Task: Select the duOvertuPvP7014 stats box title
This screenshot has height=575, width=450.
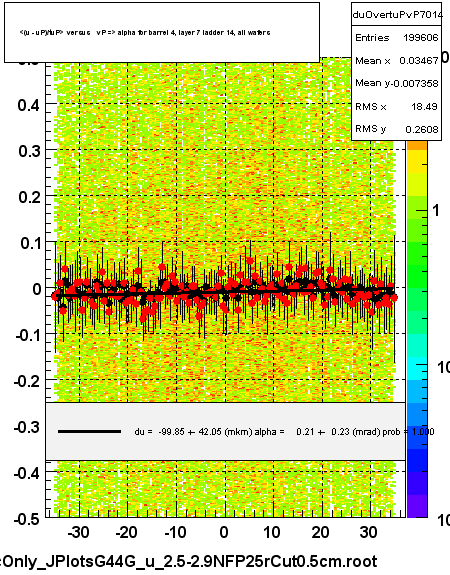Action: pyautogui.click(x=397, y=15)
